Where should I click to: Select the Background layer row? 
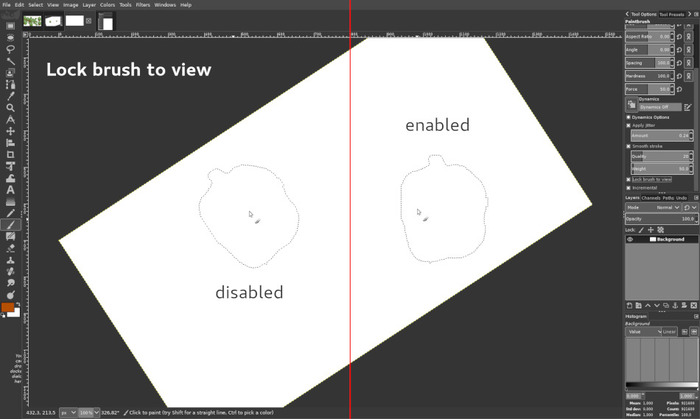point(661,239)
